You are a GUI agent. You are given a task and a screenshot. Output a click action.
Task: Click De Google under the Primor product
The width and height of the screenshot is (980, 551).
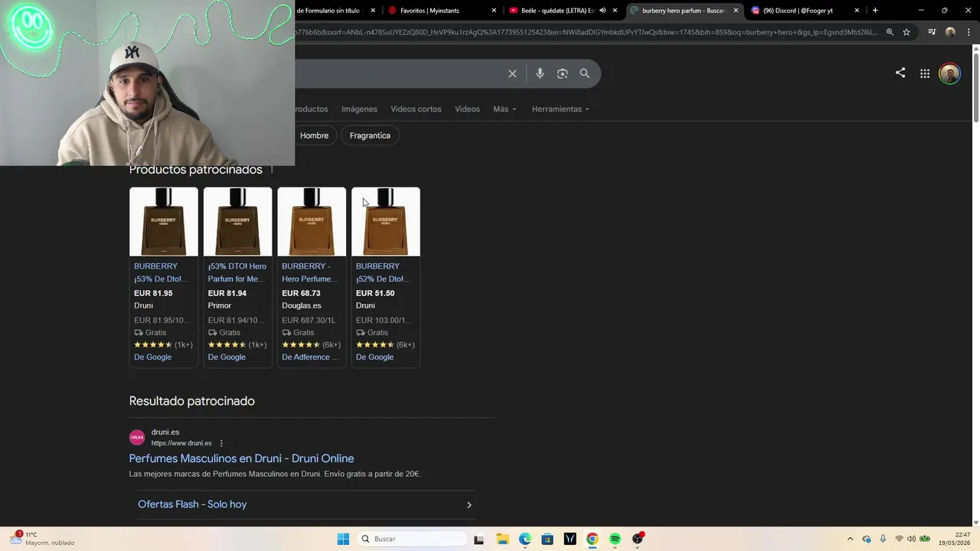(227, 357)
